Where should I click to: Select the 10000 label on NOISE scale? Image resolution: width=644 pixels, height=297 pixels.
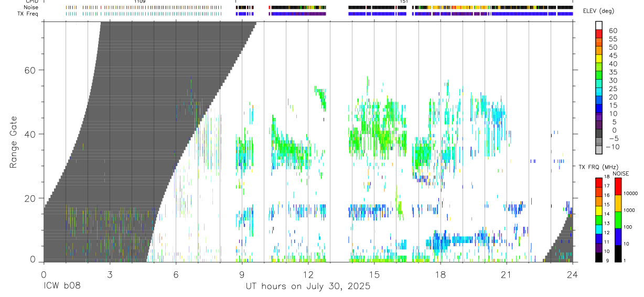(x=631, y=194)
